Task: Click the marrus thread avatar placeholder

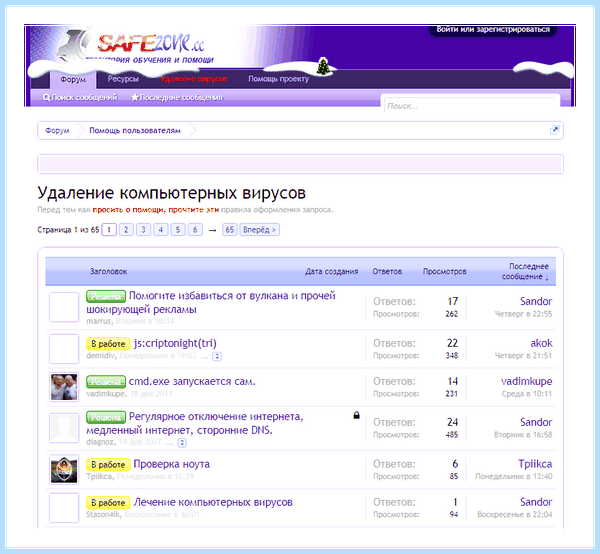Action: pos(64,307)
